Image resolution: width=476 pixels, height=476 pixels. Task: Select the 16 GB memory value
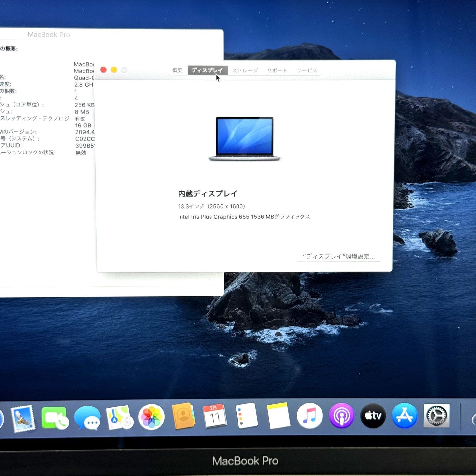point(83,126)
